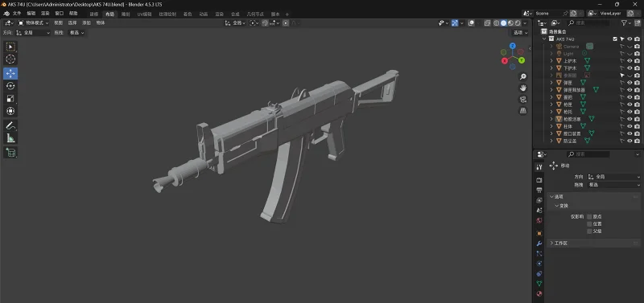The image size is (644, 303).
Task: Enable 父级 affect-only checkbox
Action: click(x=589, y=231)
